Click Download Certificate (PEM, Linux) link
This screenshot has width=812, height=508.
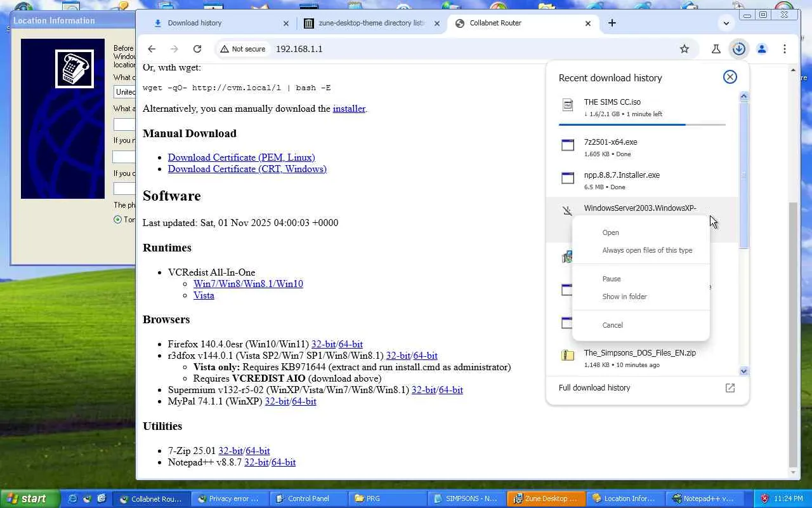(241, 157)
